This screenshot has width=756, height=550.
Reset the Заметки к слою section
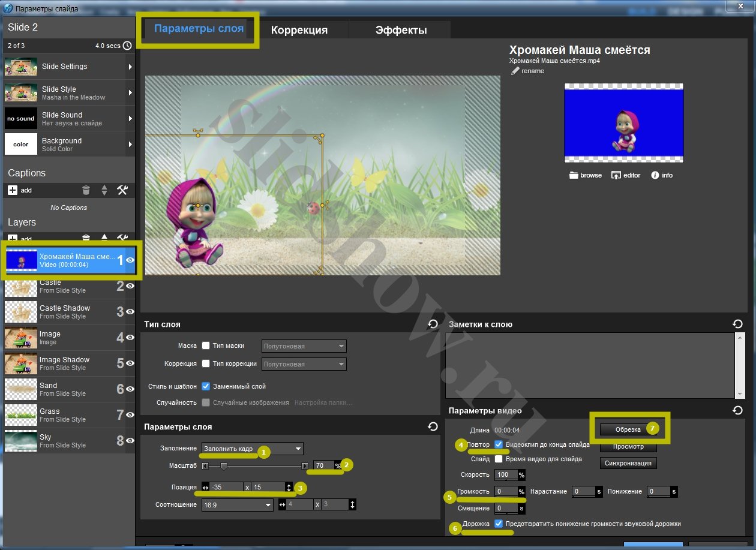tap(737, 324)
